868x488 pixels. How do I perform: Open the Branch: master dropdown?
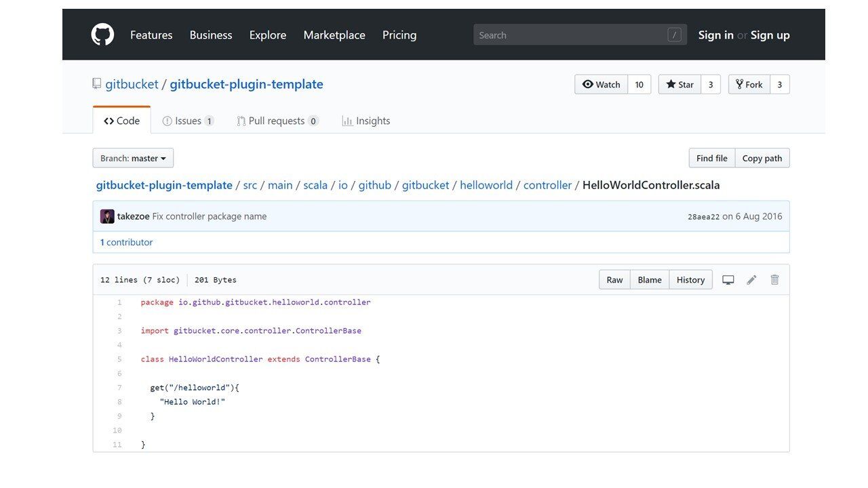pos(133,158)
